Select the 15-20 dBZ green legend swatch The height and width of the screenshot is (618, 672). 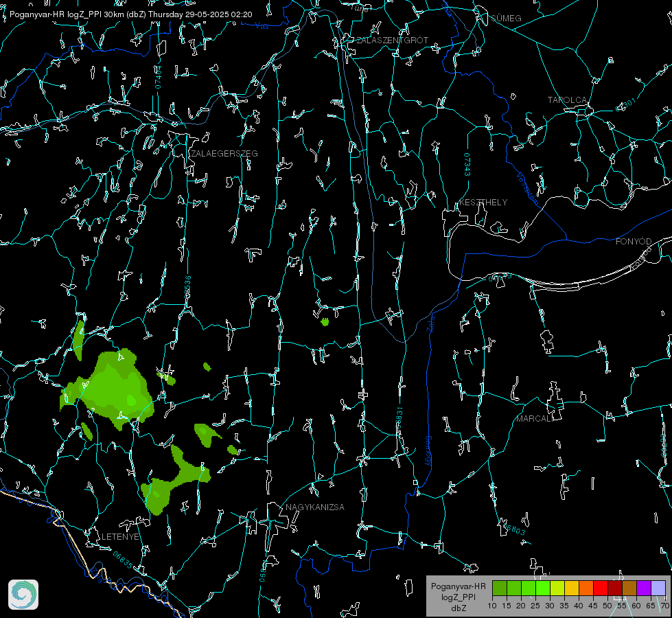pos(514,588)
